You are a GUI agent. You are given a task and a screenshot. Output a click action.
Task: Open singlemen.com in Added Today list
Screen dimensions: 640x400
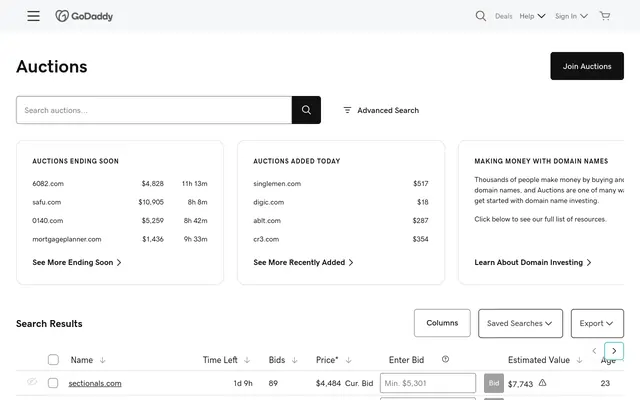coord(277,184)
